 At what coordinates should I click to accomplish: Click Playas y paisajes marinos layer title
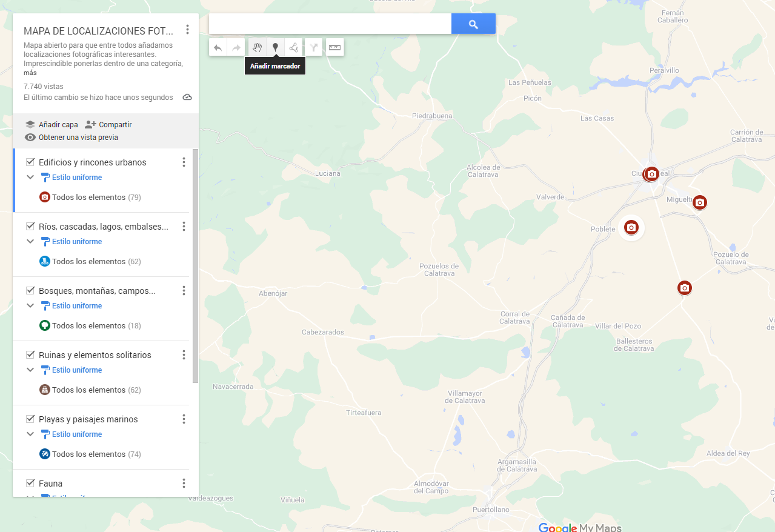(x=88, y=419)
